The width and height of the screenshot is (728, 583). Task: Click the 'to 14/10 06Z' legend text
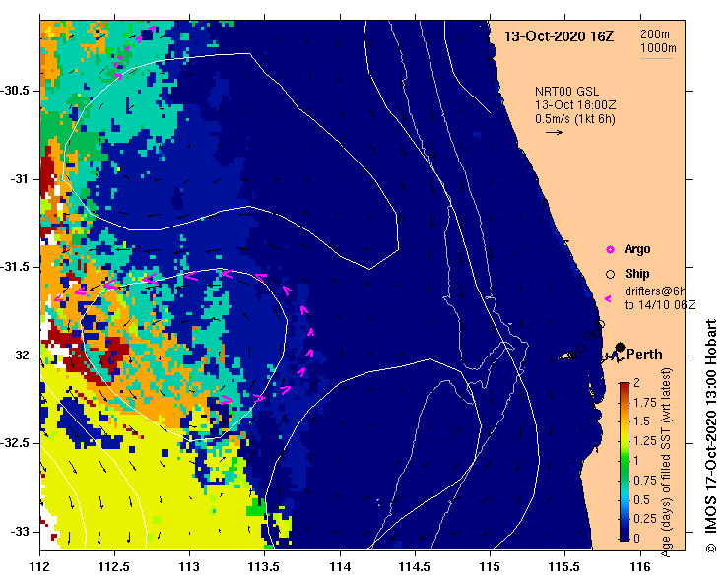pos(660,305)
